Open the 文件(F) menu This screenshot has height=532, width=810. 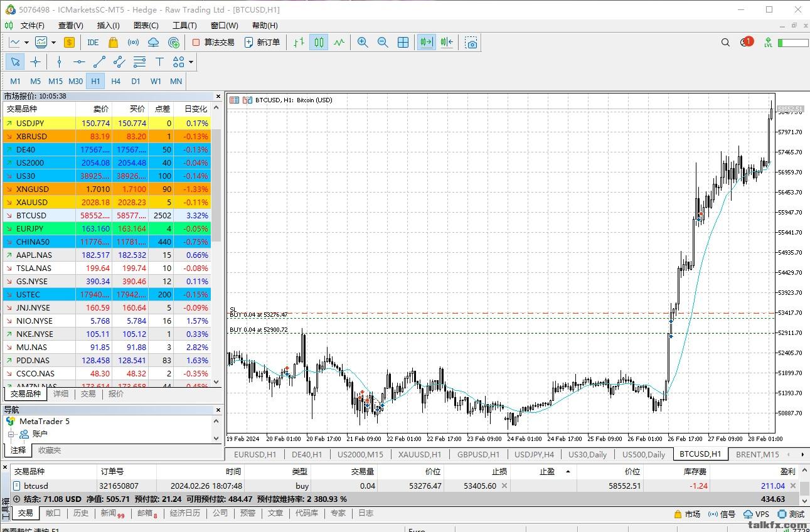click(x=32, y=26)
